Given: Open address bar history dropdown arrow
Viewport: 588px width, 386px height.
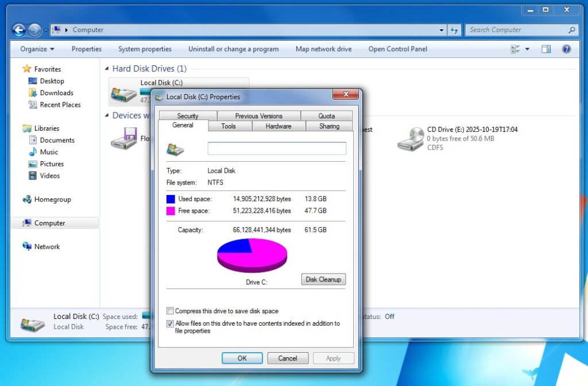Looking at the screenshot, I should 441,30.
